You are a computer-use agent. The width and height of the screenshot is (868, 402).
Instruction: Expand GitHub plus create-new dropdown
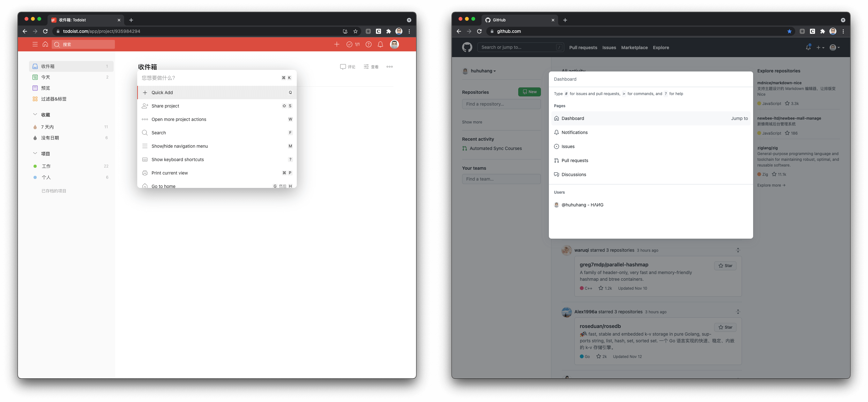click(x=820, y=48)
